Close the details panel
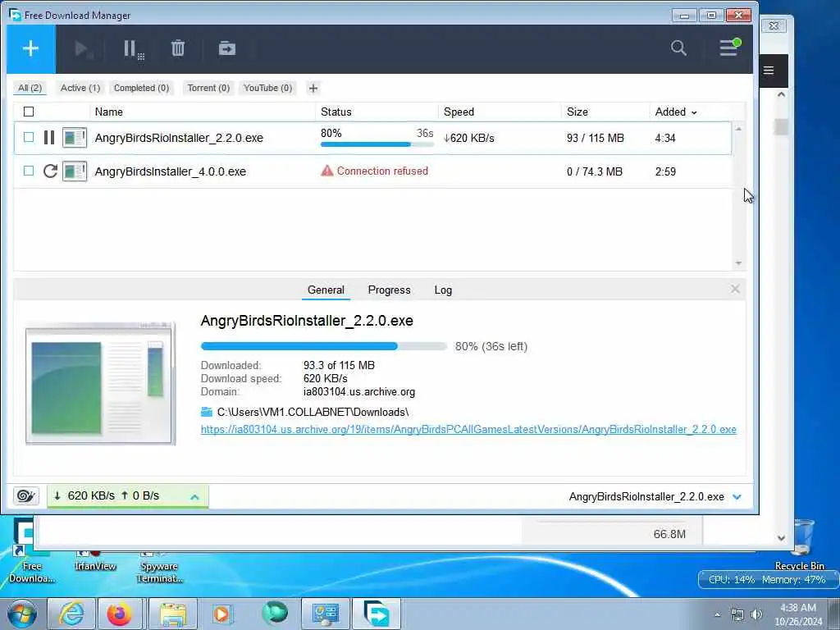This screenshot has height=630, width=840. pos(735,290)
